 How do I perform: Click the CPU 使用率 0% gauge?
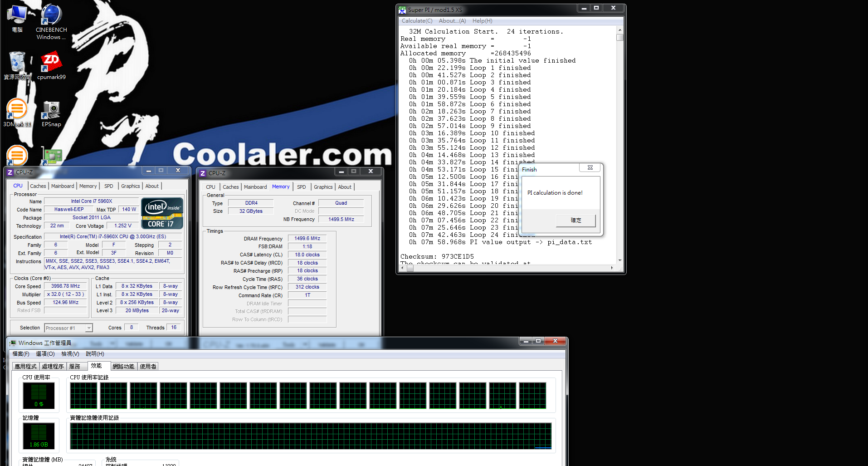click(x=39, y=396)
